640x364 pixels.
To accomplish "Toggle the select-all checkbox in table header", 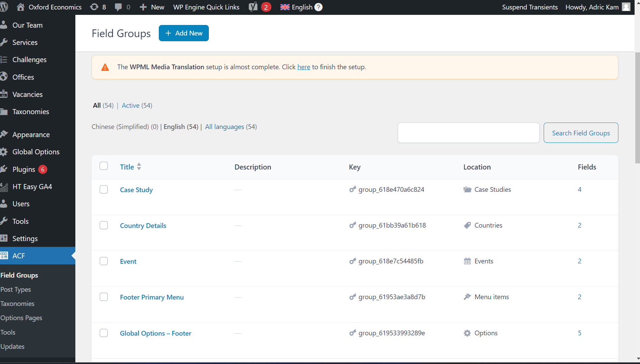I will (x=104, y=166).
